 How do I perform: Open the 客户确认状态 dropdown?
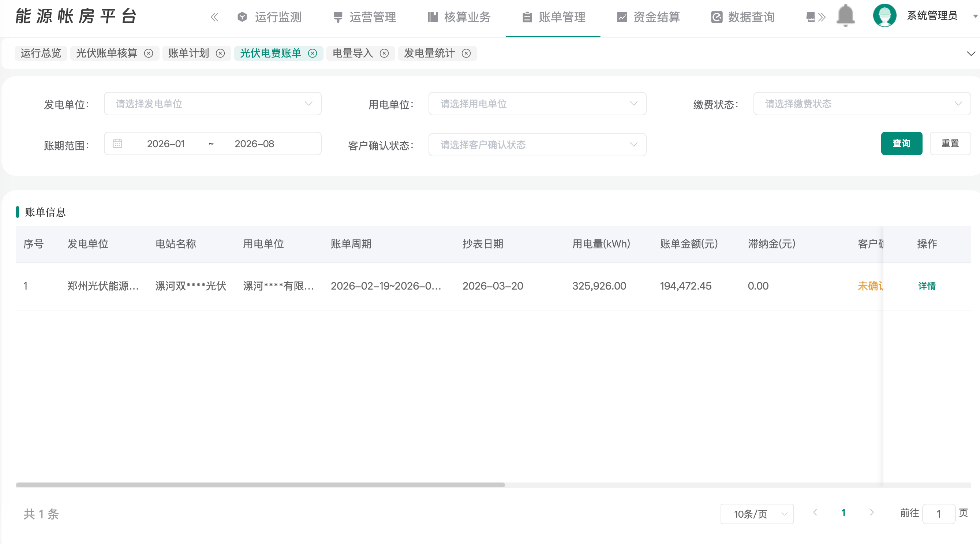pyautogui.click(x=537, y=145)
